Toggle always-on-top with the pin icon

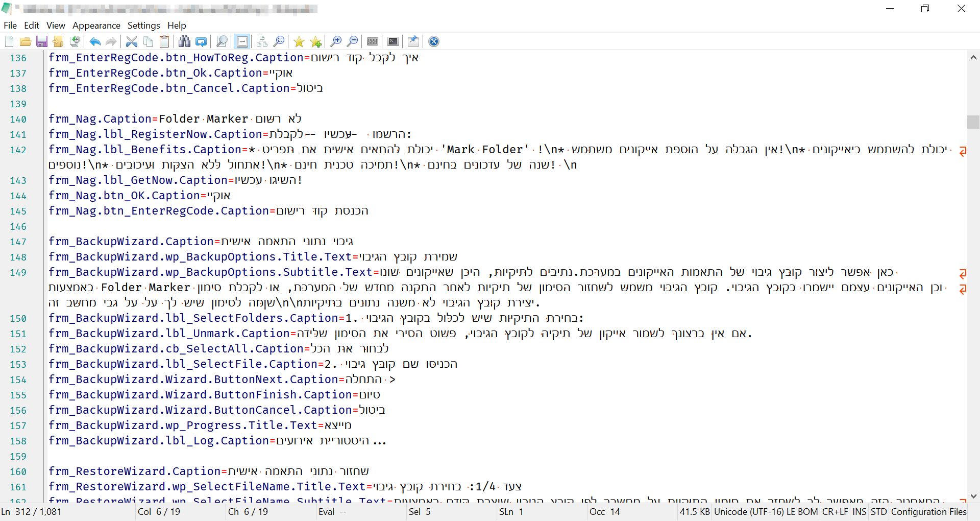[x=413, y=41]
